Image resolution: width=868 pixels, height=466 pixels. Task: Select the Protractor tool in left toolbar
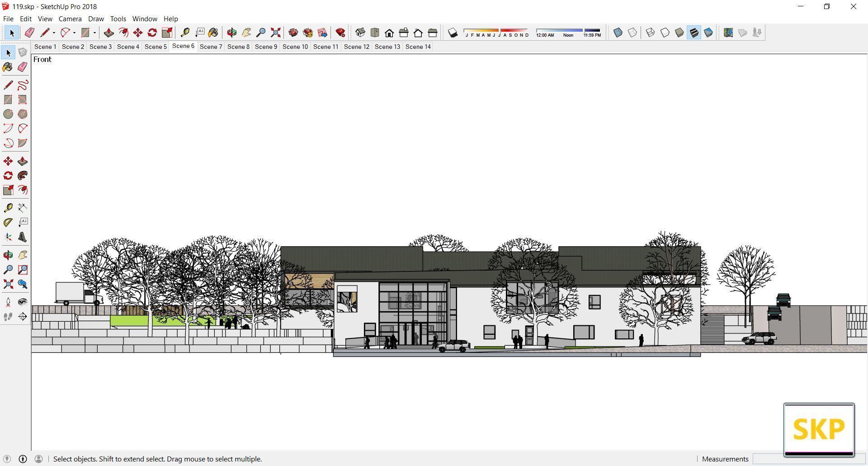click(8, 223)
